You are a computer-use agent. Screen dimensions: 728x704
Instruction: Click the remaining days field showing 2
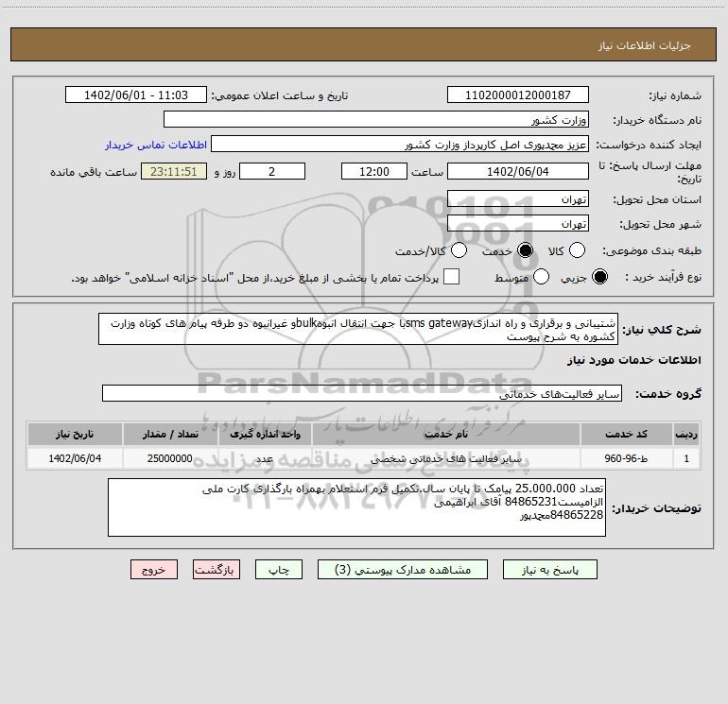(272, 171)
